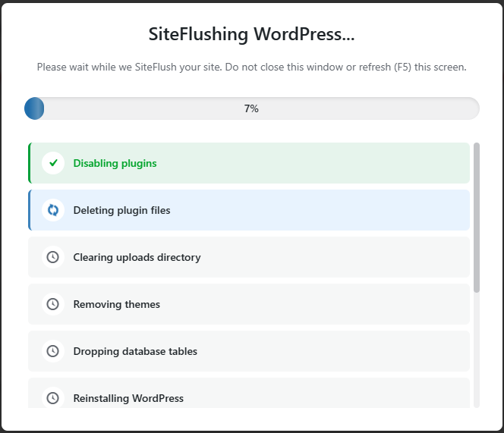Click the clock icon beside Reinstalling WordPress
Screen dimensions: 504x433
pos(53,398)
